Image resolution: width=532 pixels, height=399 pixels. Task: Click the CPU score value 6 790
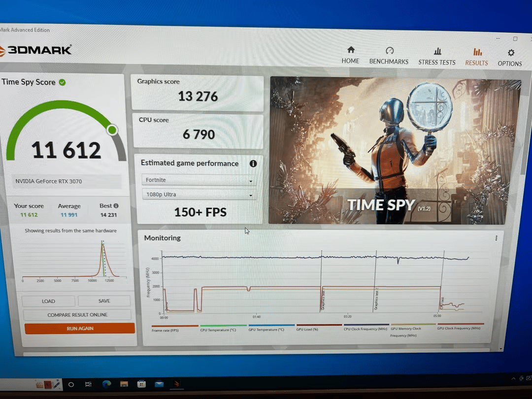pyautogui.click(x=199, y=134)
